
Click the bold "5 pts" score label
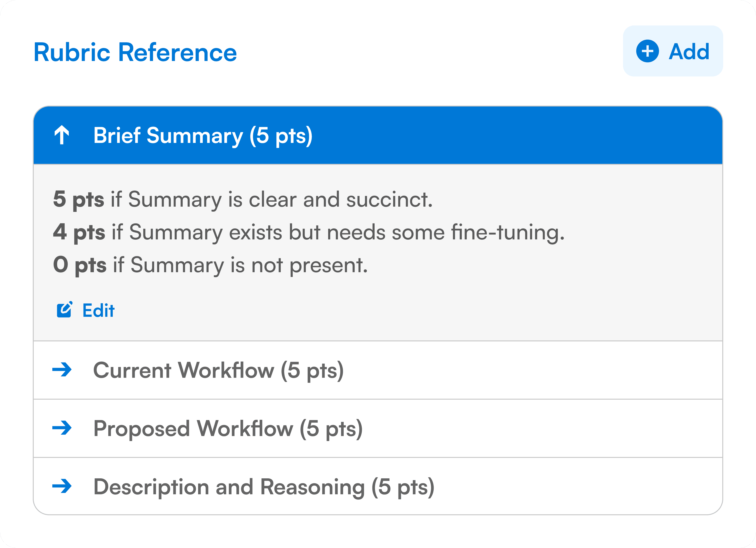(79, 199)
